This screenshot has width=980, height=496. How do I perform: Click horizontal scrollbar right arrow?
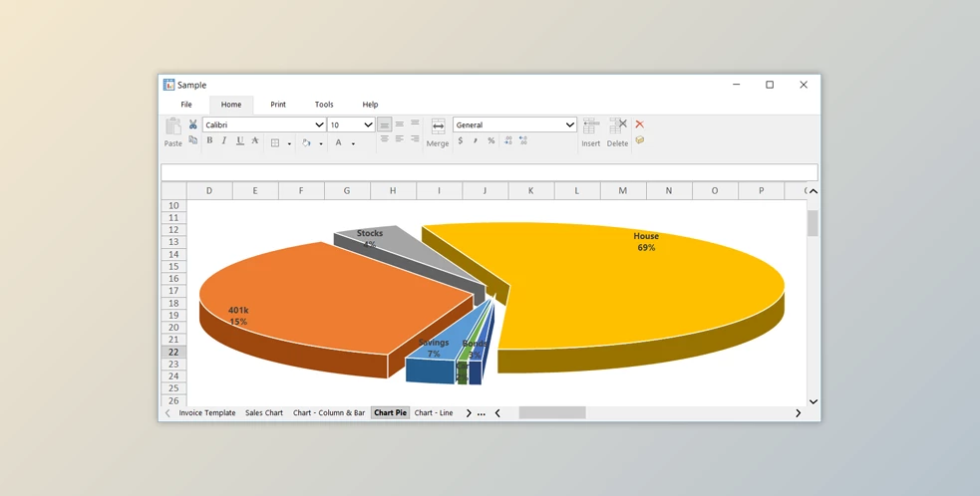(x=798, y=413)
